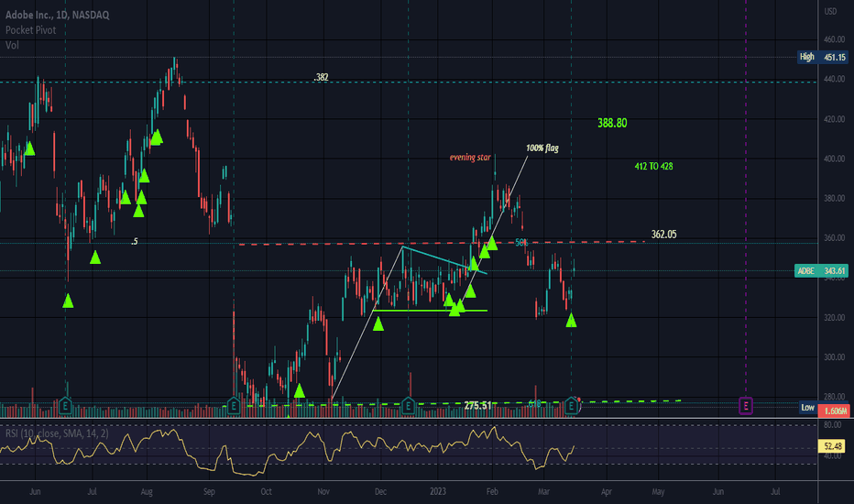
Task: Click the solid green flag support line
Action: (430, 311)
